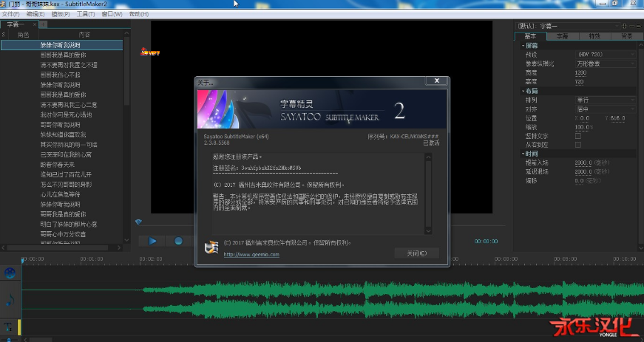Click the 关闭(C) button in About dialog
Image resolution: width=644 pixels, height=342 pixels.
(416, 253)
